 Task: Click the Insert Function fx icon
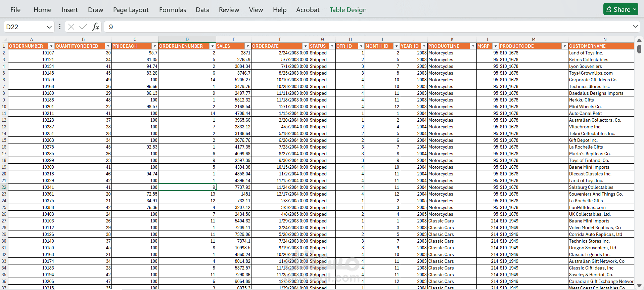coord(95,27)
